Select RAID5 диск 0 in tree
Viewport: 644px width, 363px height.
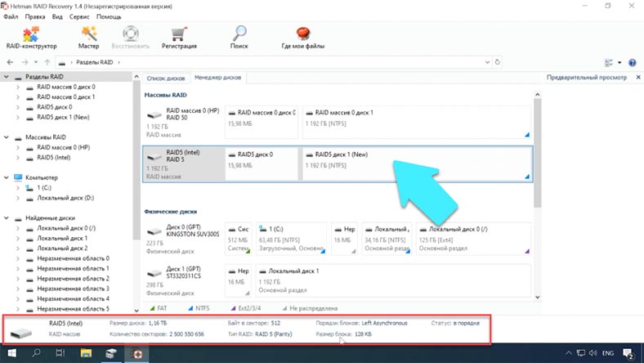(x=55, y=107)
